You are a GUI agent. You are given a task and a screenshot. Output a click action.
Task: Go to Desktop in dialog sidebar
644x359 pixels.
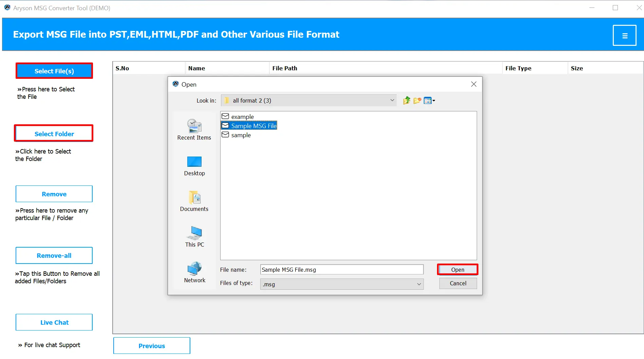[194, 166]
